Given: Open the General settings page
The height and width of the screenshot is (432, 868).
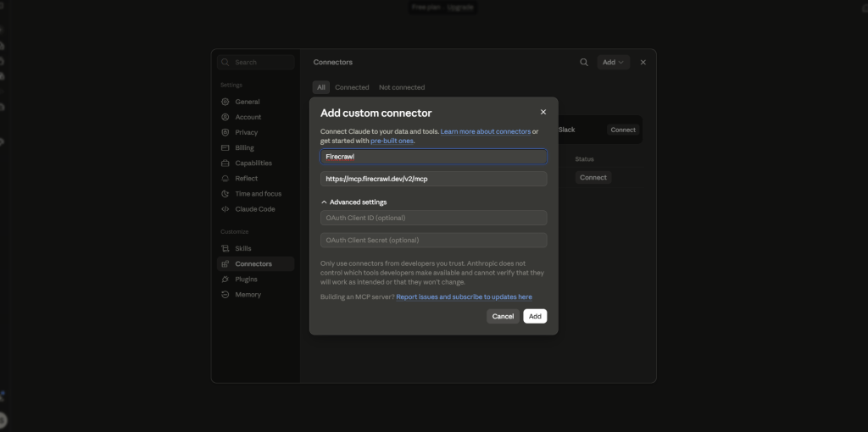Looking at the screenshot, I should (255, 102).
